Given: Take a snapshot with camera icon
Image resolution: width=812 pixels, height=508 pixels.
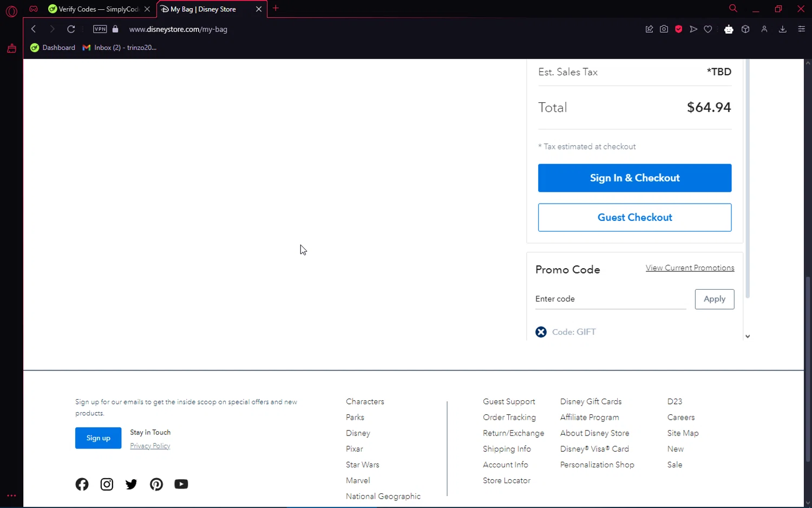Looking at the screenshot, I should (664, 29).
